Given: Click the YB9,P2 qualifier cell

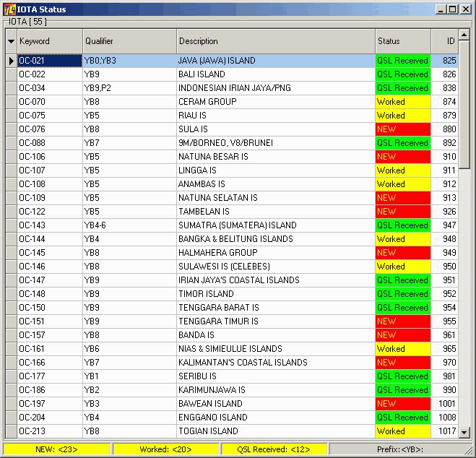Looking at the screenshot, I should [x=129, y=88].
